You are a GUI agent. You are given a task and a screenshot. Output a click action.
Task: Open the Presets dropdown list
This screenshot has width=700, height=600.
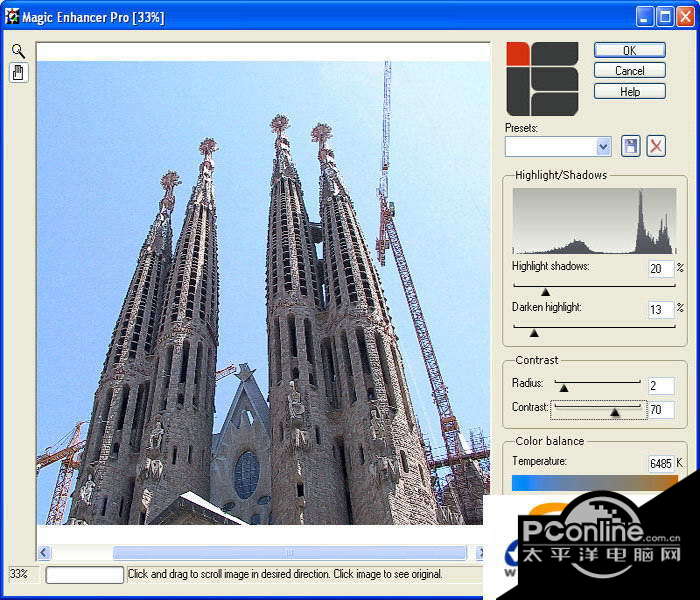tap(603, 147)
